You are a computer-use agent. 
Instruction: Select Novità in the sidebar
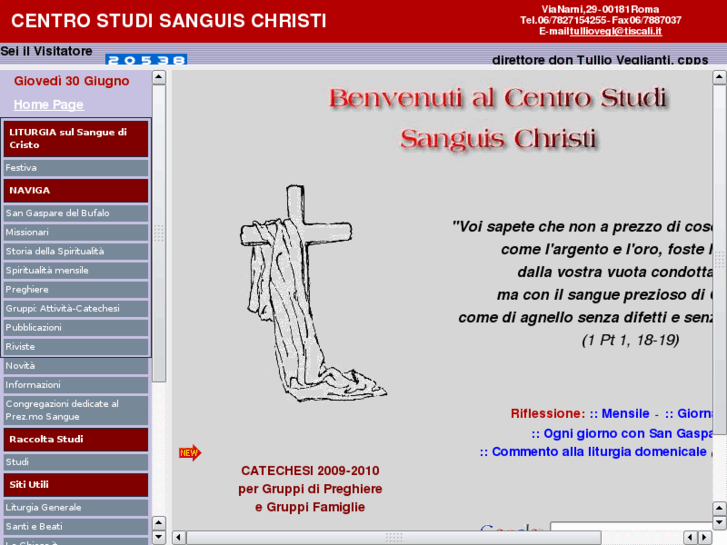(x=76, y=366)
